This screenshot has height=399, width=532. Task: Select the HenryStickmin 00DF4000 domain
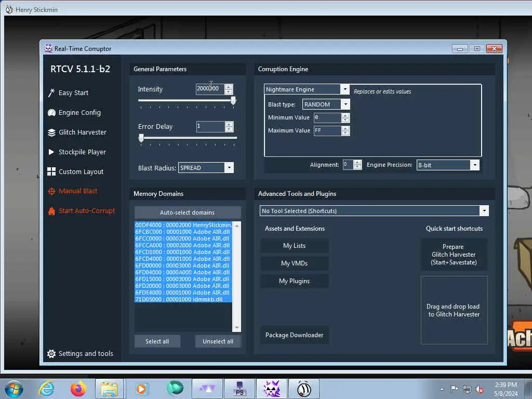pyautogui.click(x=183, y=225)
